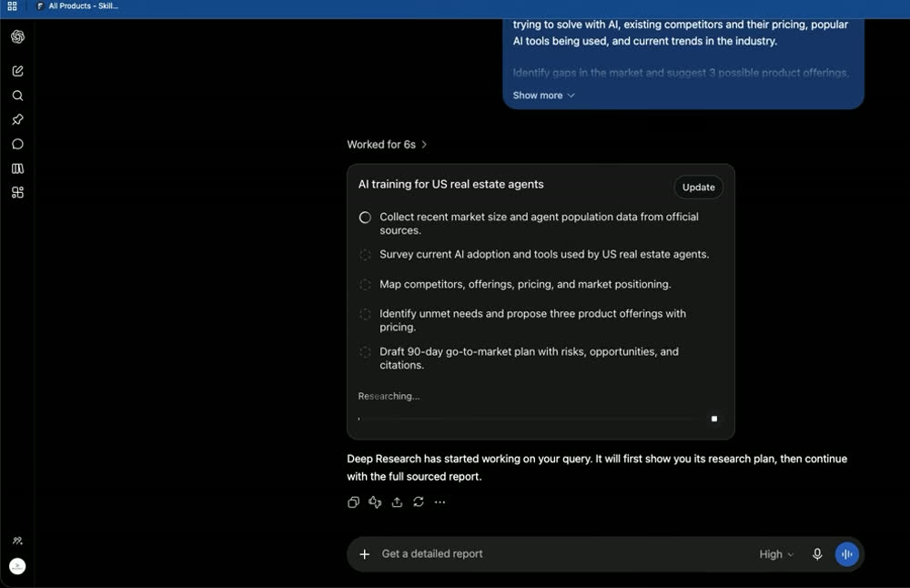Open search chats magnifier icon

coord(17,96)
